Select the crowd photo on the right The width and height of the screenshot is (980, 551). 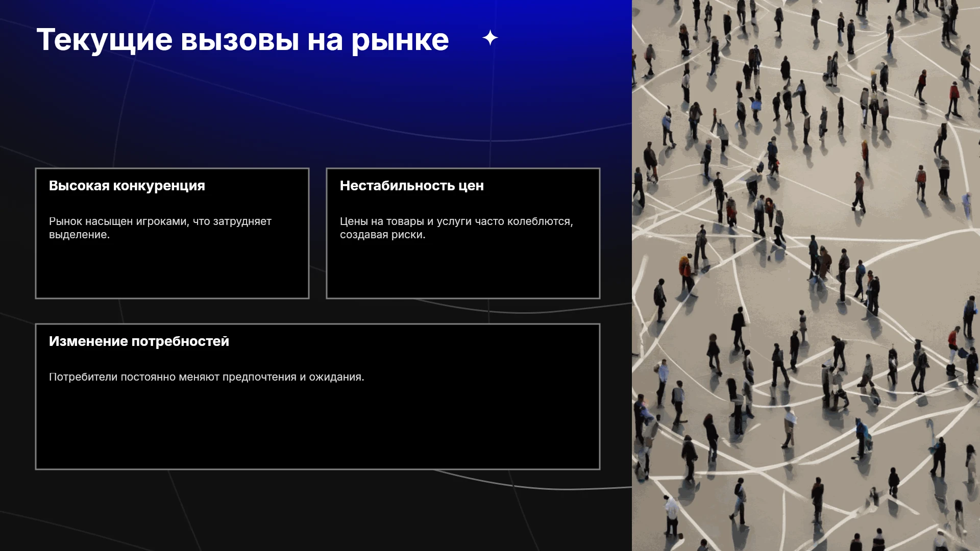[x=806, y=275]
